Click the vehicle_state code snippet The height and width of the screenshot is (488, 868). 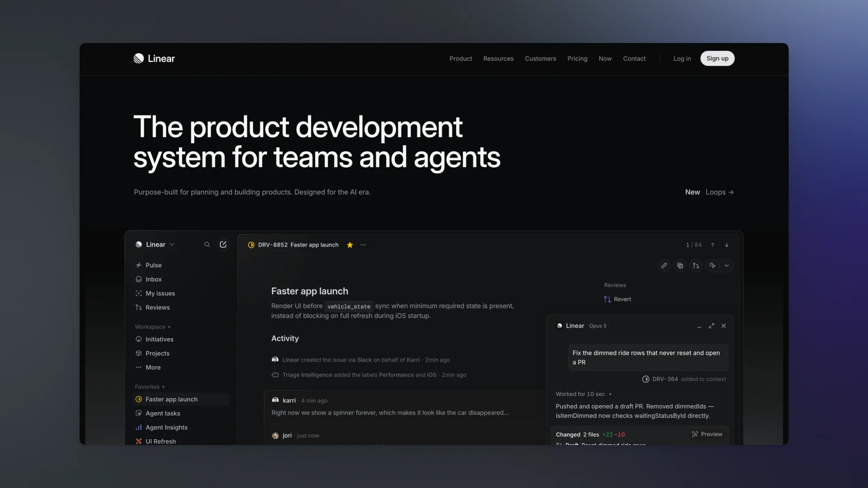point(349,306)
